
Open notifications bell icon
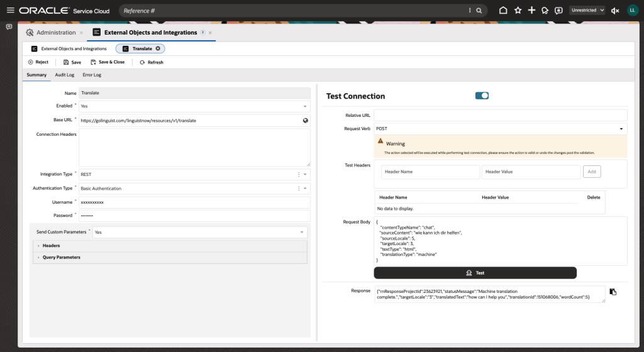545,11
